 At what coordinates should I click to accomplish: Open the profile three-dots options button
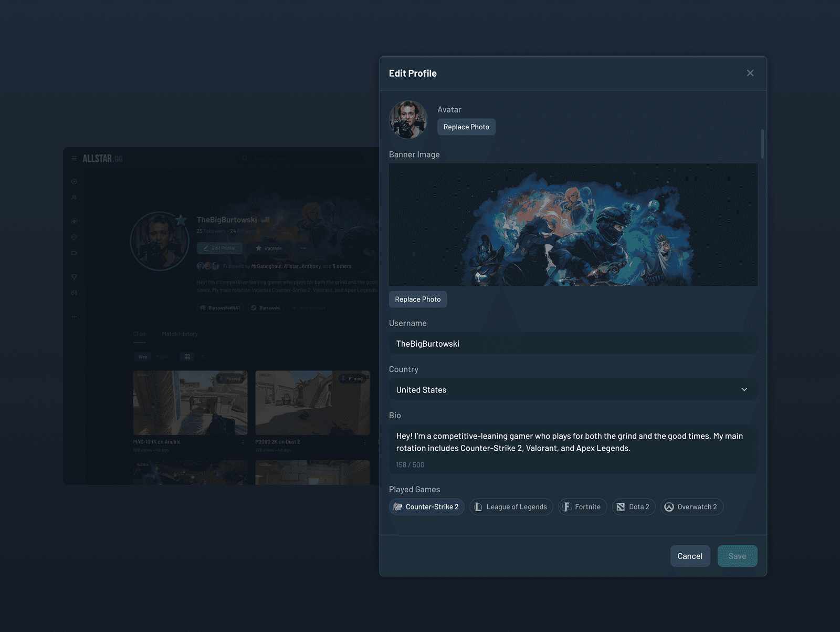303,248
